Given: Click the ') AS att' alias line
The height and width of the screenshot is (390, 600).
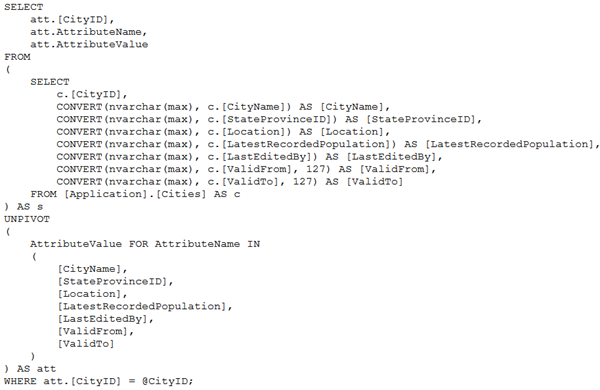Looking at the screenshot, I should tap(30, 369).
